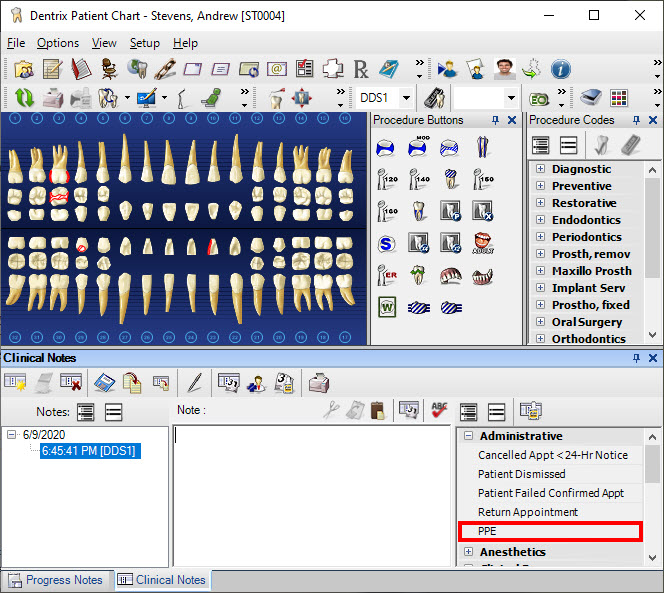Create a new clinical note icon
Image resolution: width=664 pixels, height=593 pixels.
coord(15,382)
